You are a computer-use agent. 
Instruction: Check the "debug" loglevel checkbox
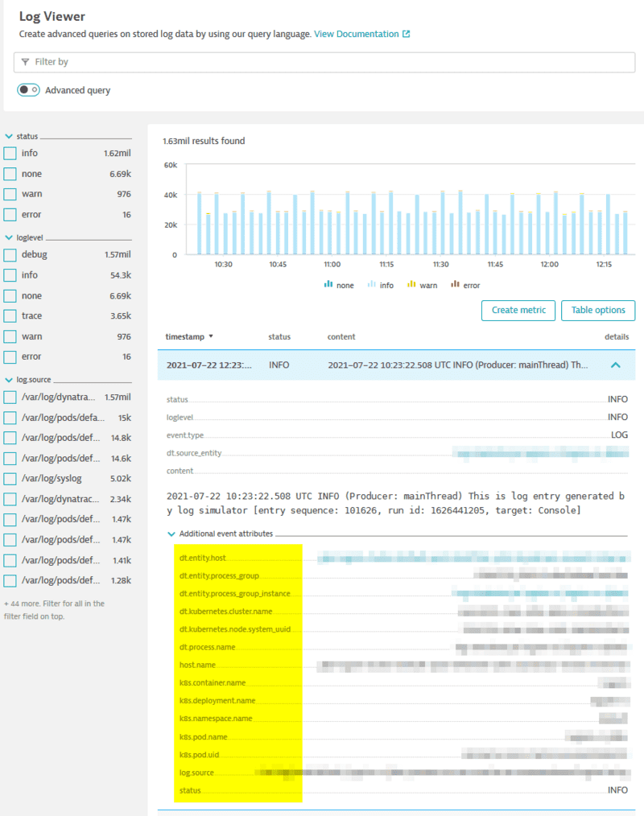10,254
